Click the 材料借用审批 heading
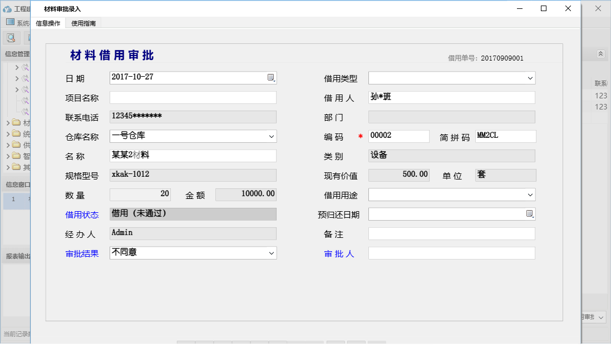The width and height of the screenshot is (611, 364). (112, 55)
